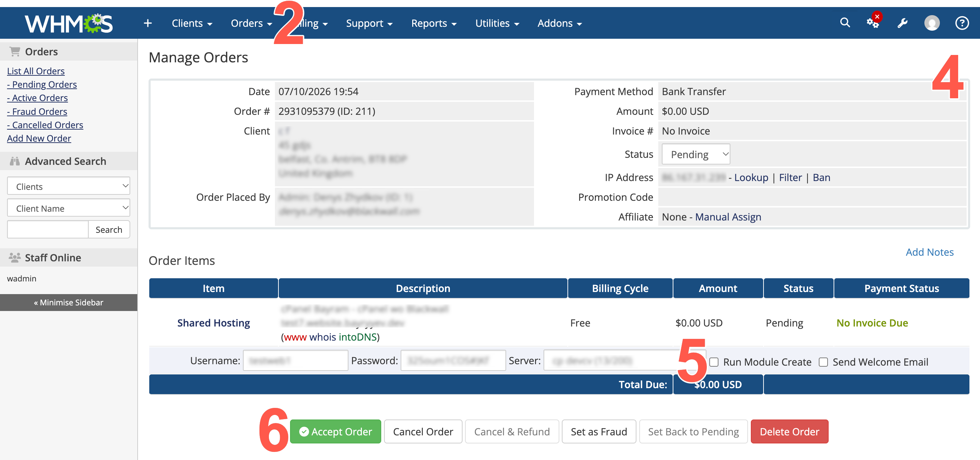Click the WHMCS logo
The height and width of the screenshot is (460, 980).
pos(69,23)
